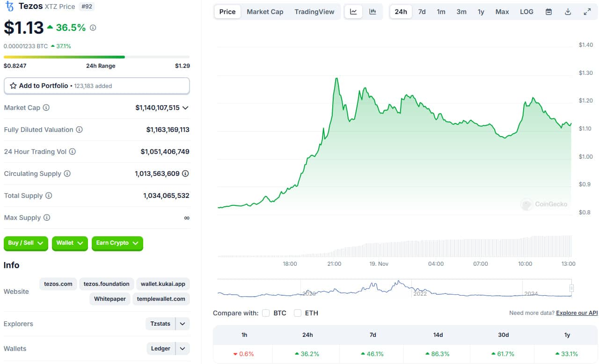Click the 24h Range progress bar
599x364 pixels.
coord(97,57)
